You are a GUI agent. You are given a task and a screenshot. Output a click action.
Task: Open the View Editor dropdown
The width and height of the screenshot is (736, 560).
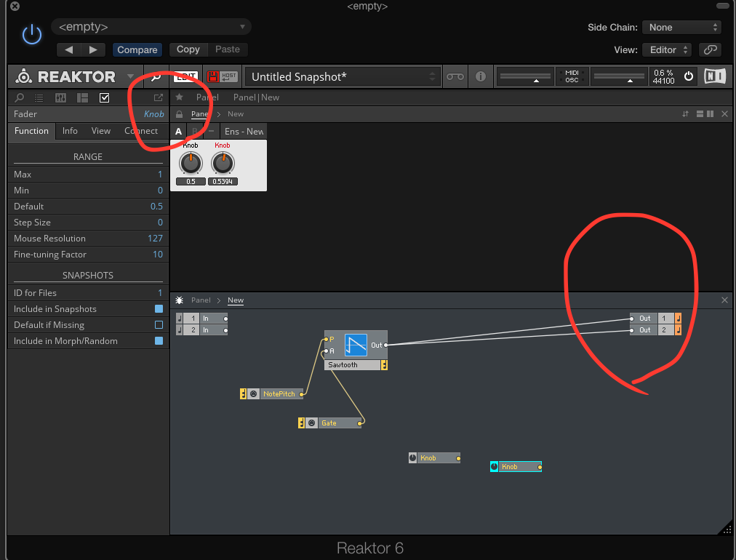pyautogui.click(x=668, y=49)
